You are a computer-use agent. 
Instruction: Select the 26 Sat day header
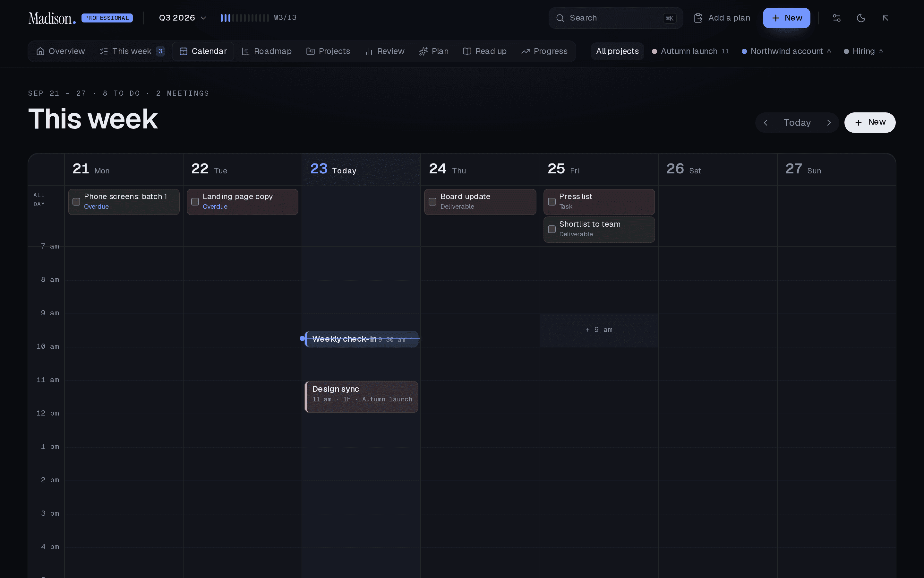(x=718, y=169)
